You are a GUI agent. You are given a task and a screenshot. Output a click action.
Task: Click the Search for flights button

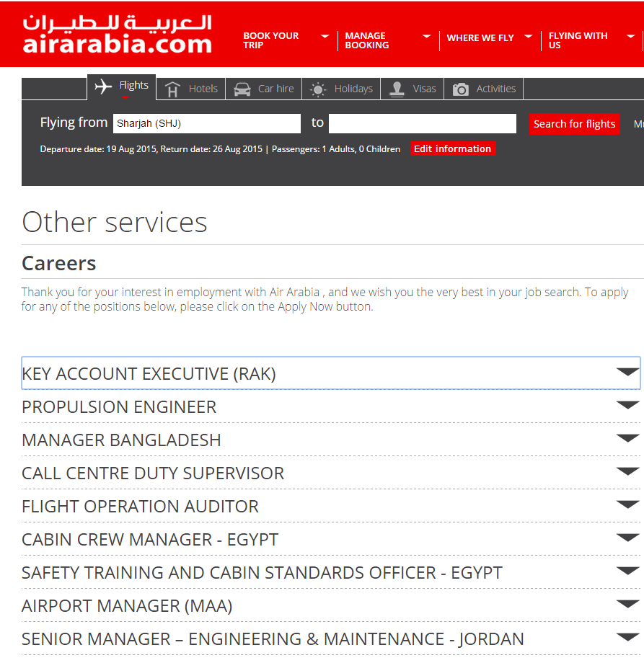[574, 124]
